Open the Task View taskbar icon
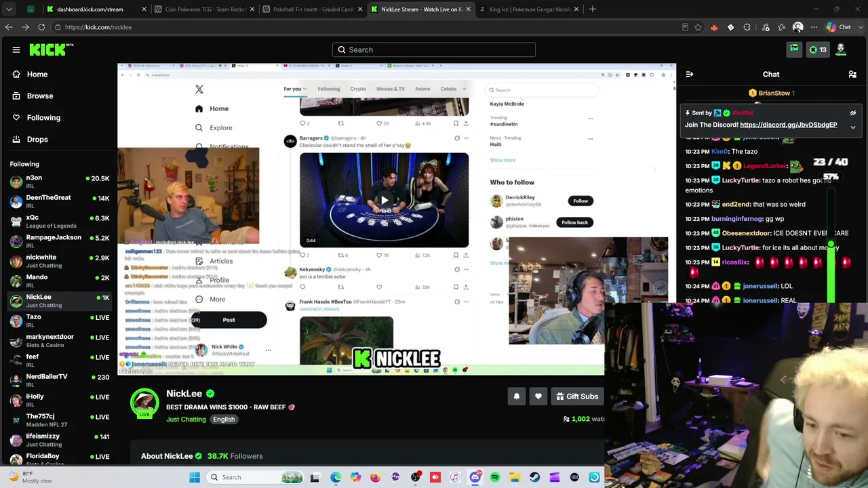Viewport: 868px width, 488px height. (315, 477)
